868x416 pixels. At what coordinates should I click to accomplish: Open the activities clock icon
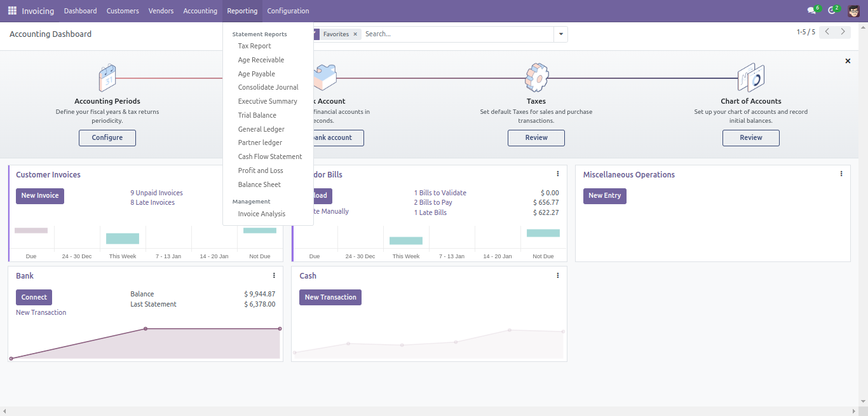(x=831, y=11)
